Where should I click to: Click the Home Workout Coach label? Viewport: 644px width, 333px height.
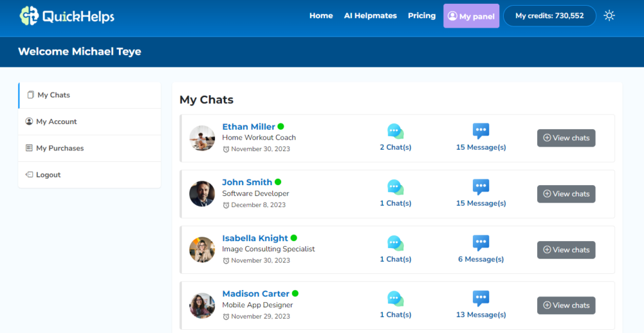(x=258, y=138)
